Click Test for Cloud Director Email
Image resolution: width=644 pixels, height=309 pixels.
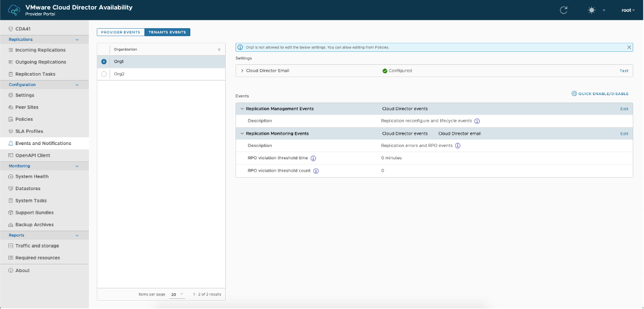click(x=623, y=70)
